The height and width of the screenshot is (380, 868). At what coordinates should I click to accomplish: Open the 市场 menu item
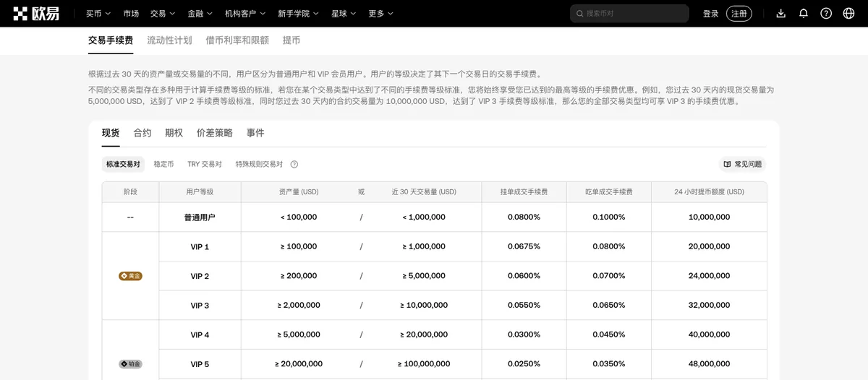(x=131, y=13)
